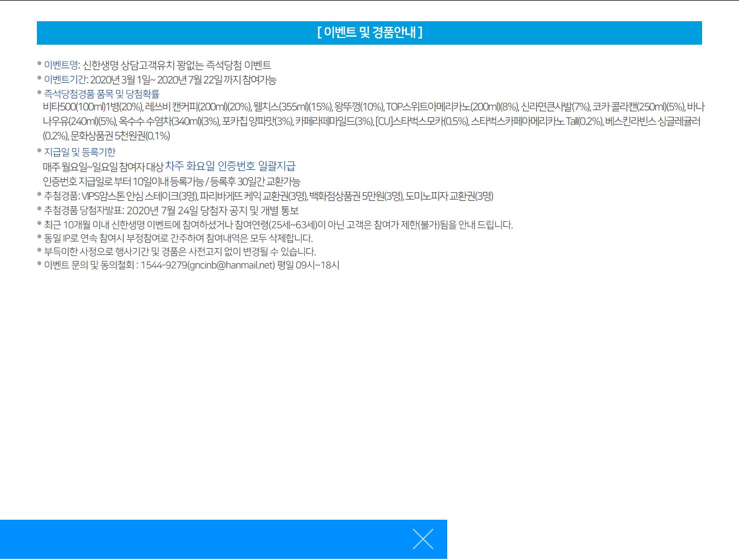The width and height of the screenshot is (739, 560).
Task: Click '신한생명 상담고객유치 꽝없는 즉석당첨 이벤트' text
Action: (177, 65)
